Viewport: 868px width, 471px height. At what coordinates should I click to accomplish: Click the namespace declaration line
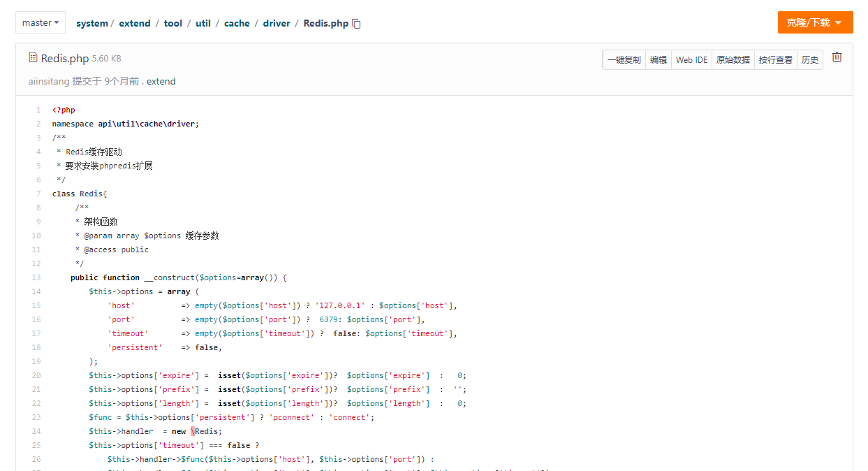pos(126,124)
